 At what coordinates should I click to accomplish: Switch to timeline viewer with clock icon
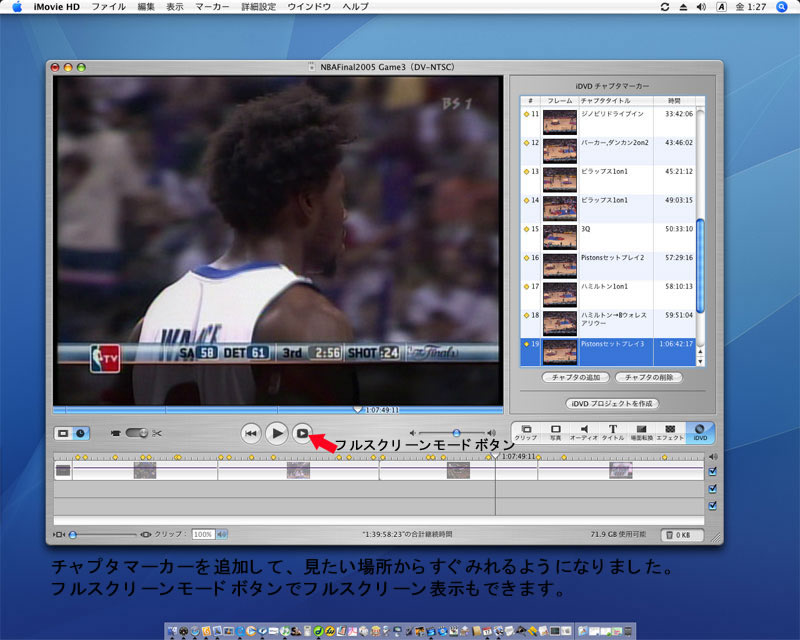click(x=80, y=433)
